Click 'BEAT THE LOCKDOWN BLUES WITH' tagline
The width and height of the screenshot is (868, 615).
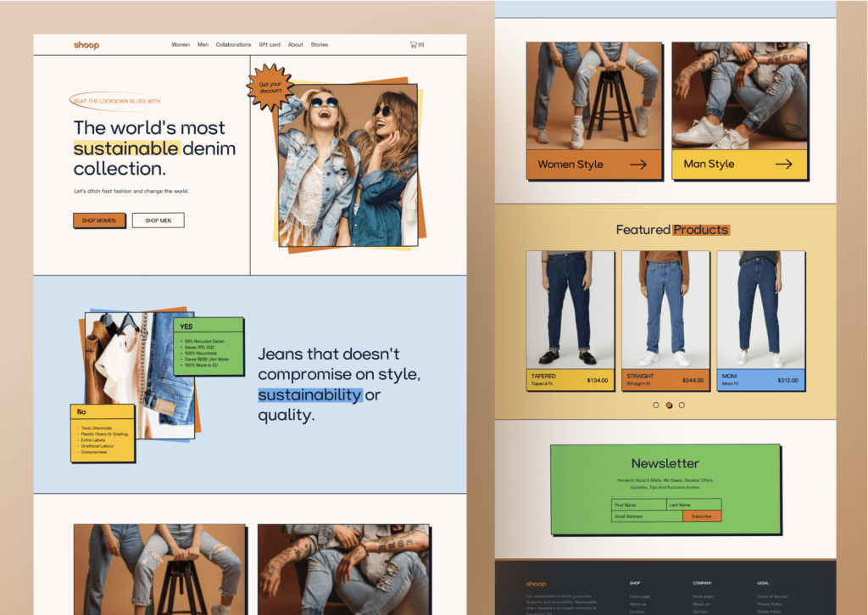117,102
